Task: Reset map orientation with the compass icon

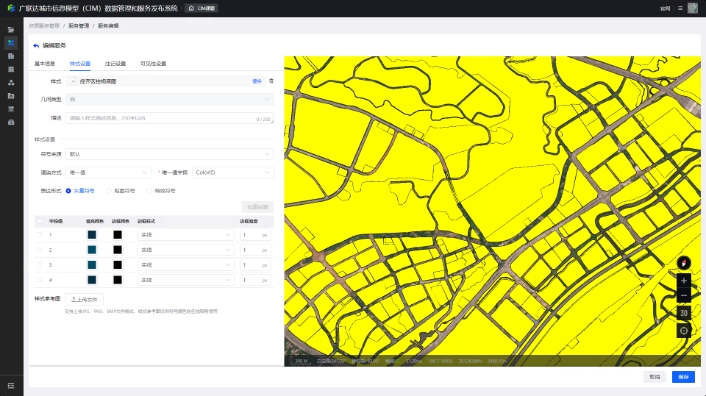Action: click(683, 263)
